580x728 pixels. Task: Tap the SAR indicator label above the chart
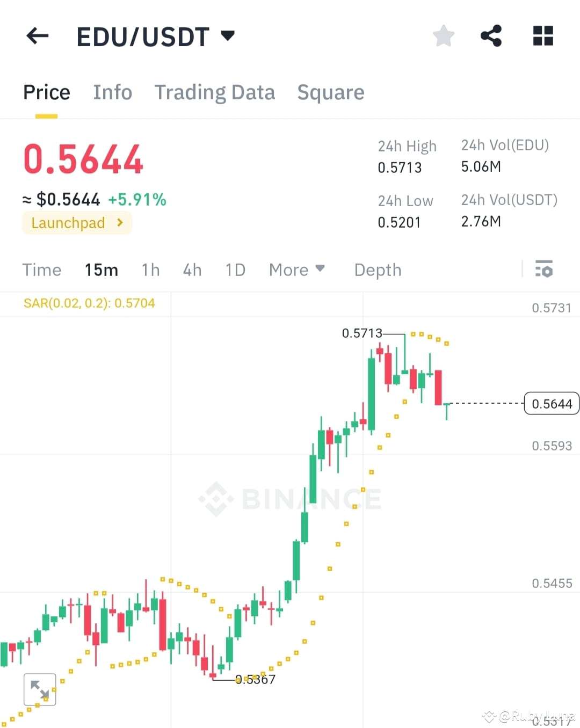pos(89,303)
